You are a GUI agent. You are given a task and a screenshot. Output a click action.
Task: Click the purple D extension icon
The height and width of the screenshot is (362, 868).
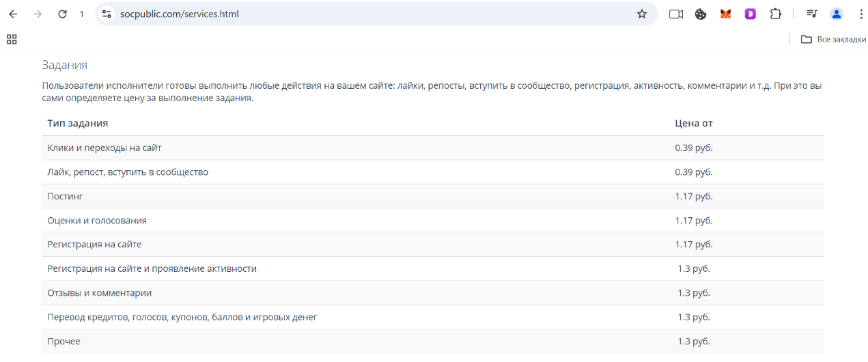tap(751, 14)
